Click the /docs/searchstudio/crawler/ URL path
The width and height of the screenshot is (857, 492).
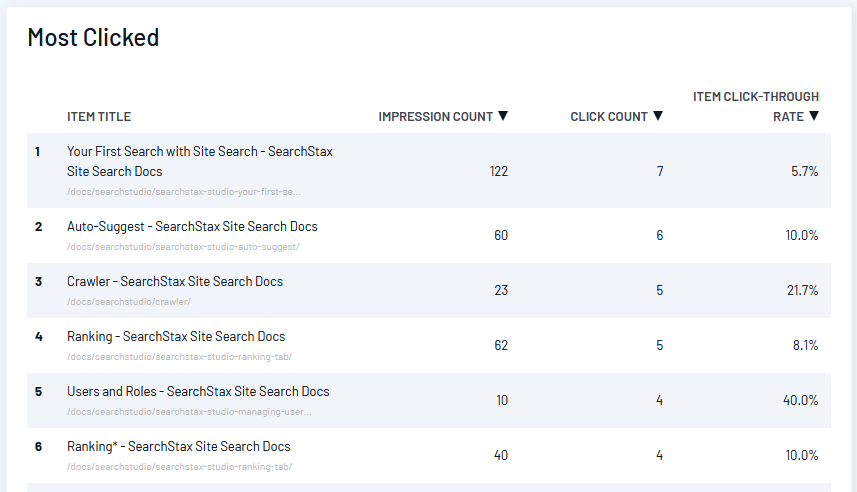point(128,302)
